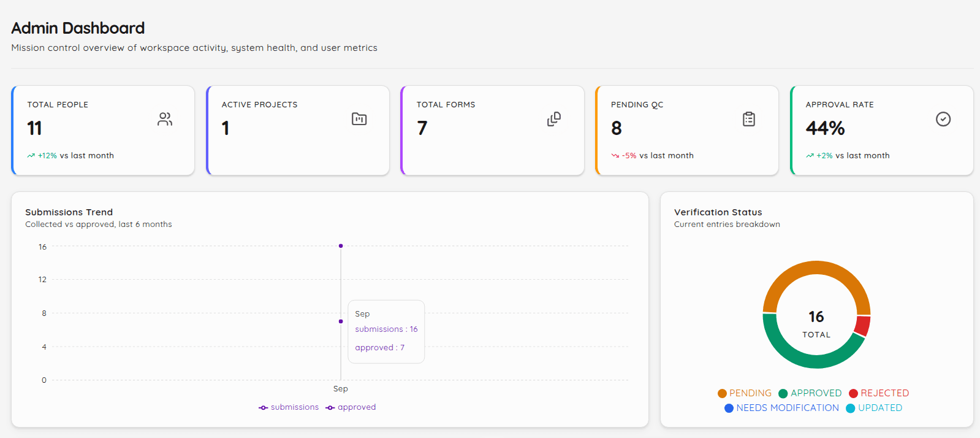Click the blue NEEDS MODIFICATION legend swatch
980x438 pixels.
pos(729,408)
